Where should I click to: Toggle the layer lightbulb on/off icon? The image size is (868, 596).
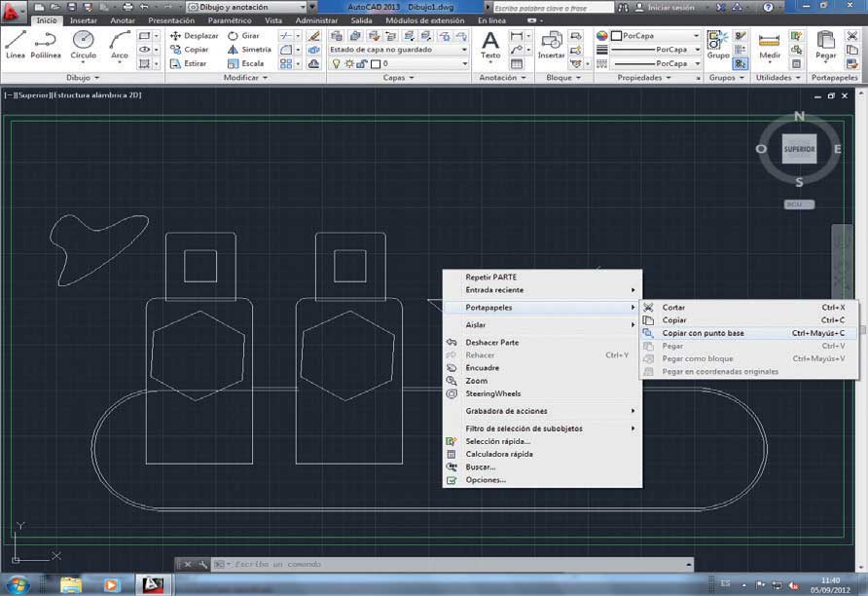pyautogui.click(x=336, y=63)
